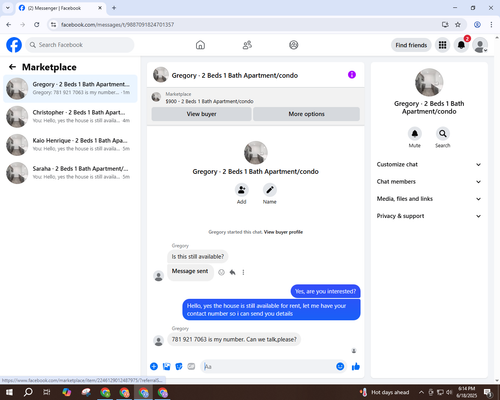Open site information icon in address bar
The width and height of the screenshot is (500, 400).
point(53,25)
